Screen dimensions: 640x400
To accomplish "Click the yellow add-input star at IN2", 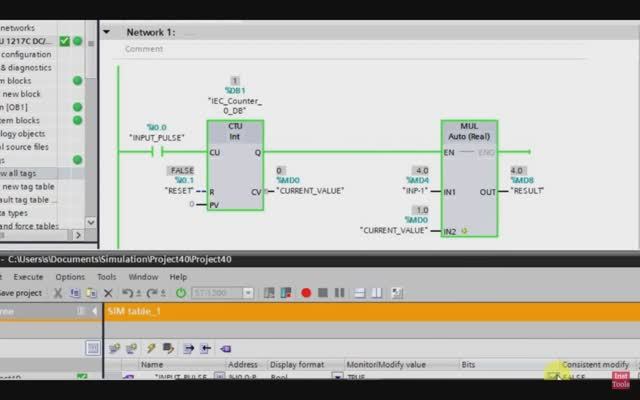I will click(464, 231).
